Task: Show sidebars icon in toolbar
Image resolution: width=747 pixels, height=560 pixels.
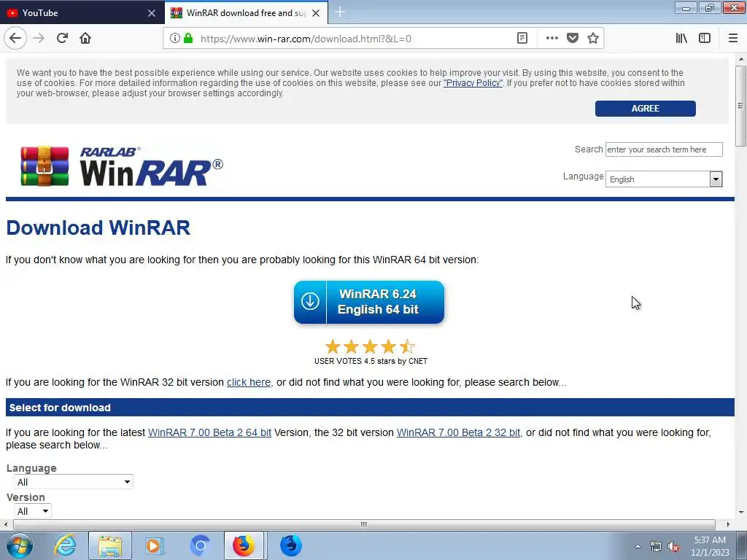Action: click(705, 38)
